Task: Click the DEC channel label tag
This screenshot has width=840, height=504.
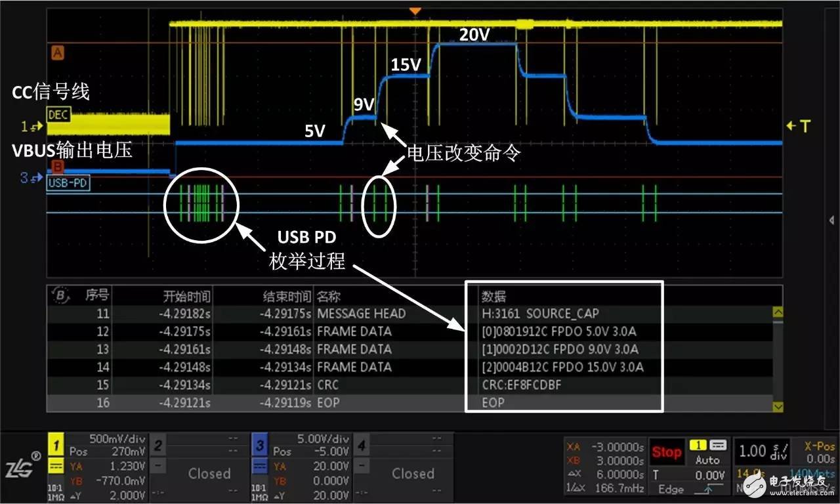Action: (x=58, y=115)
